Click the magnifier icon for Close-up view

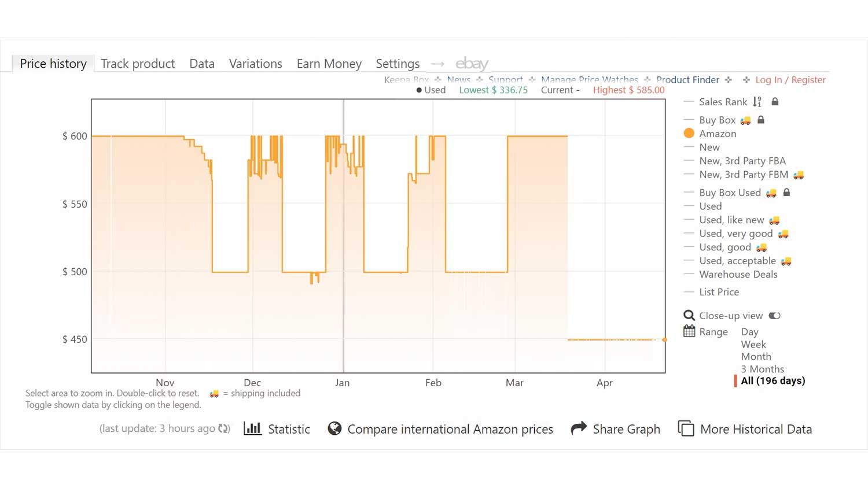[689, 316]
